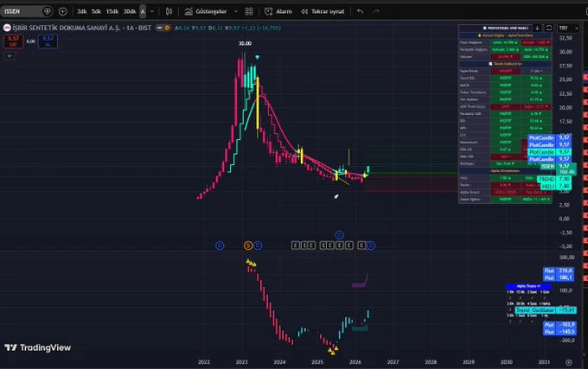The height and width of the screenshot is (369, 588).
Task: Click the Plot 216,6 scale label
Action: (559, 270)
